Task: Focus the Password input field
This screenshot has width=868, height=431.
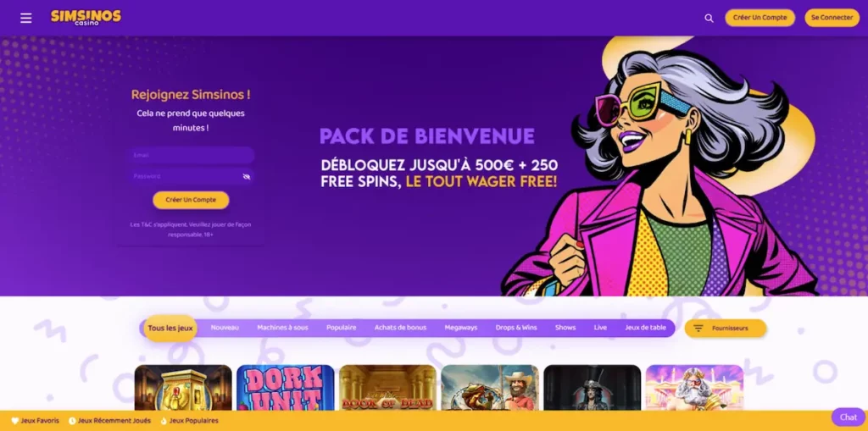Action: tap(191, 176)
